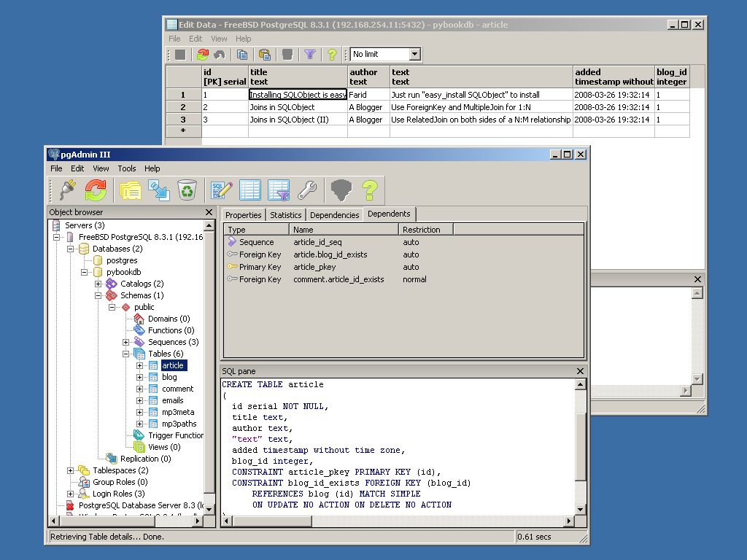Screen dimensions: 747x560
Task: Open the File menu in pgAdmin
Action: click(x=56, y=168)
